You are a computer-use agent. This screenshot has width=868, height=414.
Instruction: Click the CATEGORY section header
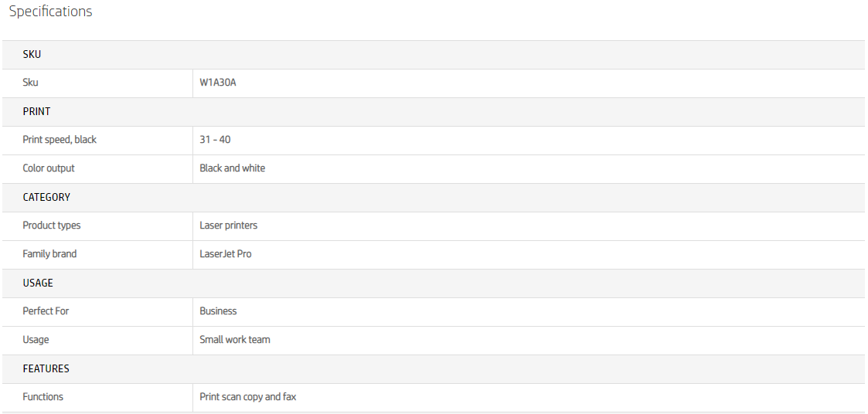46,197
